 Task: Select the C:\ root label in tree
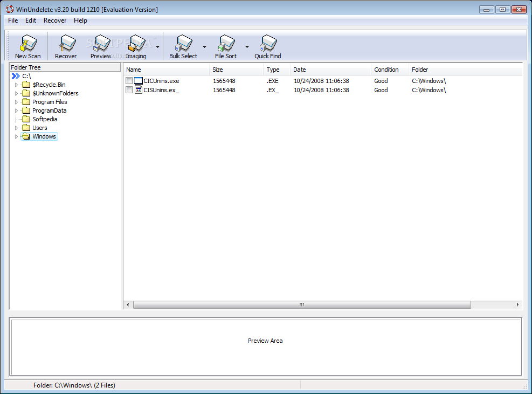26,76
